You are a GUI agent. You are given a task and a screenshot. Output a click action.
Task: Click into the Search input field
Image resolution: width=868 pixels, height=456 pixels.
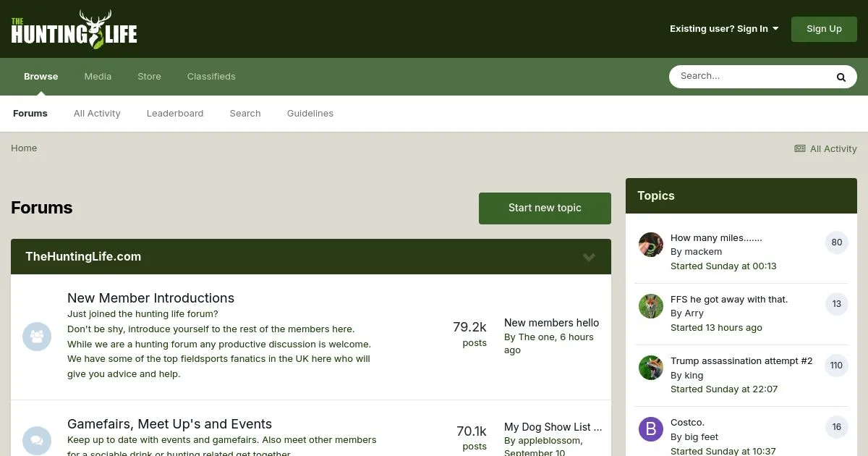click(x=749, y=76)
